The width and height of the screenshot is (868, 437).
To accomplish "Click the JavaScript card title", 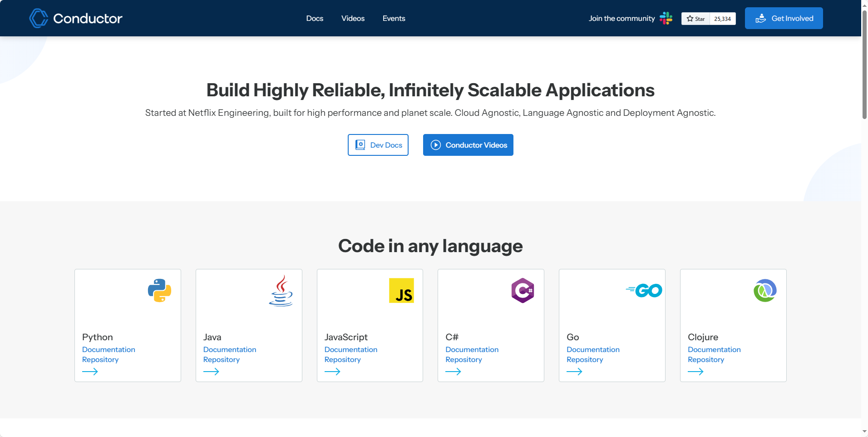I will [x=346, y=337].
